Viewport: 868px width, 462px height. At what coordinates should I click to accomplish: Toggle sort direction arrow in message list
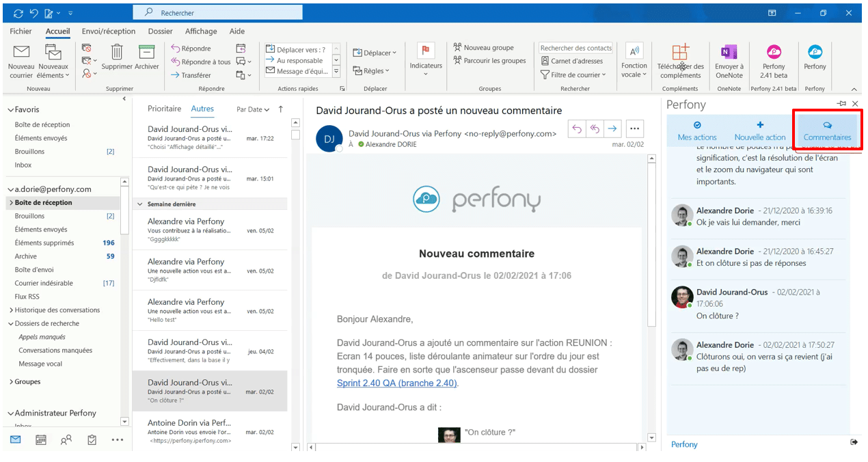pos(280,109)
